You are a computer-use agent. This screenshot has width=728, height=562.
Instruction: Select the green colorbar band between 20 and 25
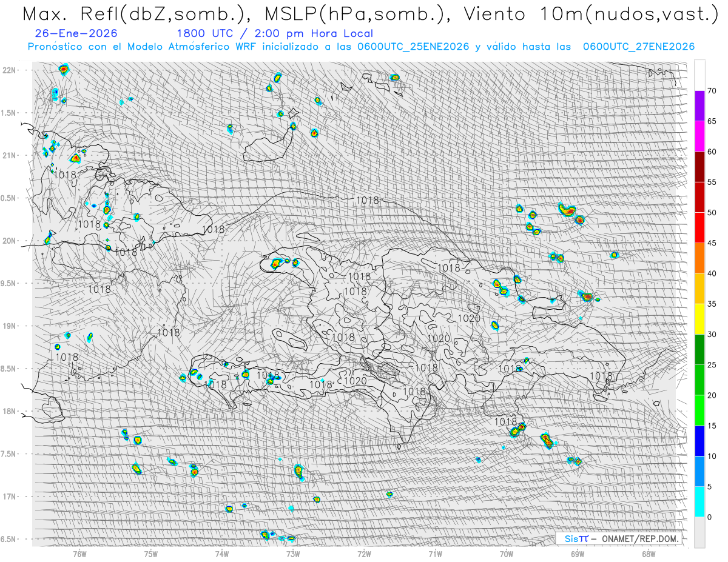coord(699,380)
